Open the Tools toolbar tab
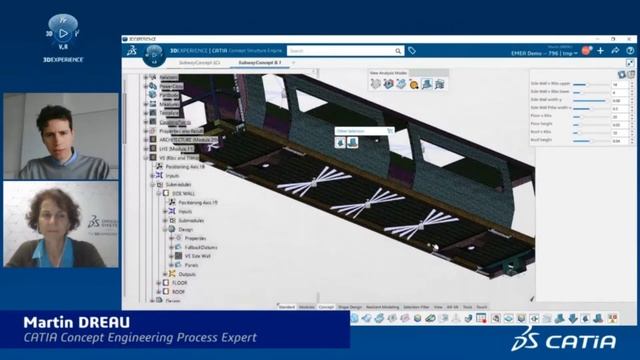The height and width of the screenshot is (360, 640). tap(468, 307)
